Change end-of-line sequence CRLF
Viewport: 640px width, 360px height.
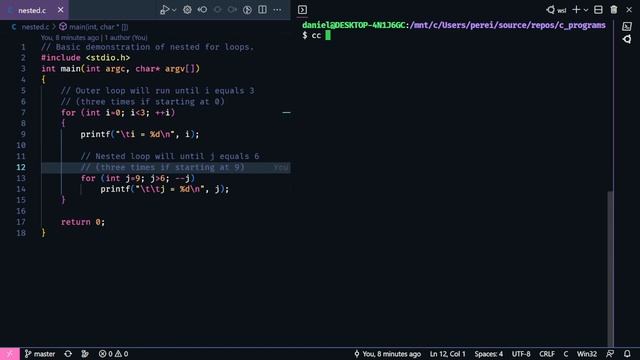547,354
